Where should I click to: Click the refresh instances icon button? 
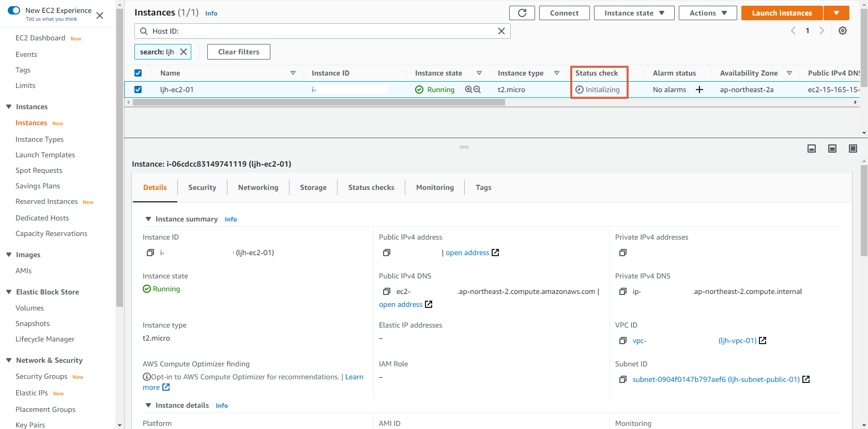pyautogui.click(x=522, y=13)
